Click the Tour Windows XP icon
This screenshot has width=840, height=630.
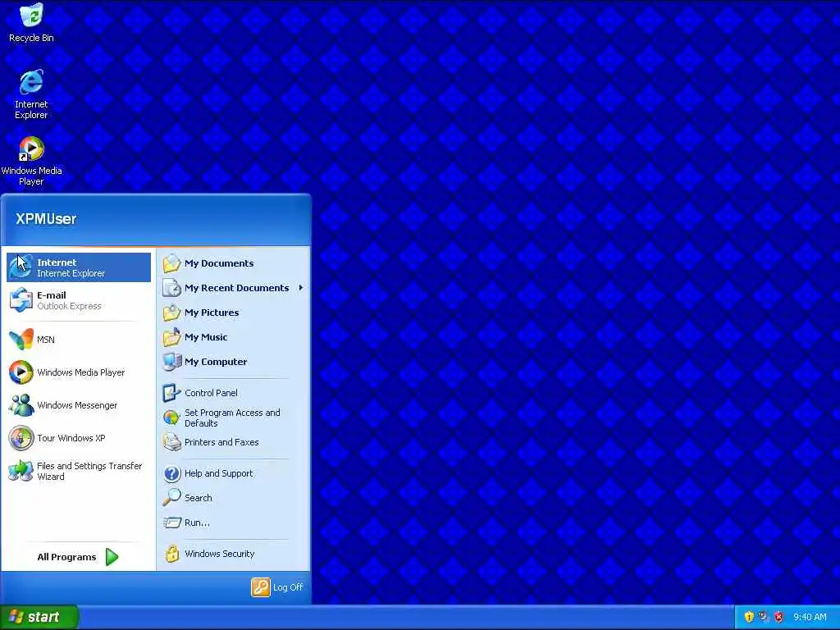click(21, 438)
